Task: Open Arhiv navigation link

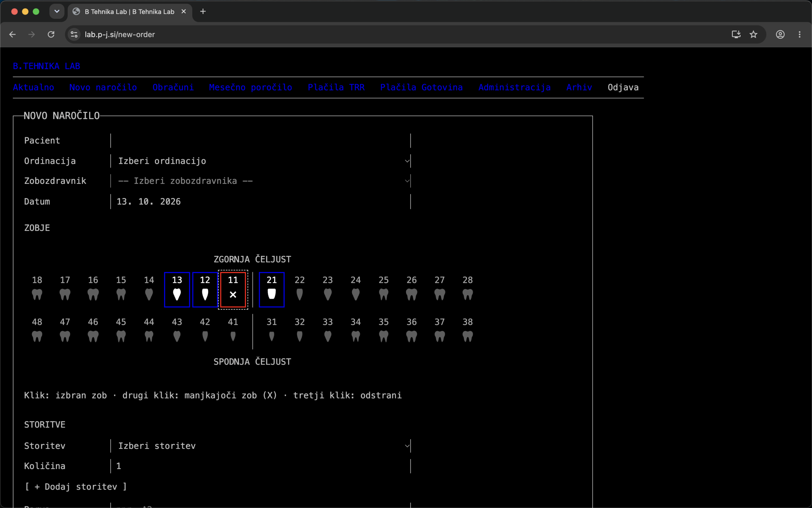Action: [579, 87]
